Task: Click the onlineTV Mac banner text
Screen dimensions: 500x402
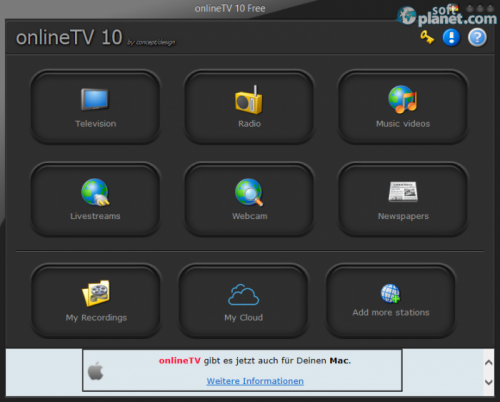Action: [x=255, y=361]
